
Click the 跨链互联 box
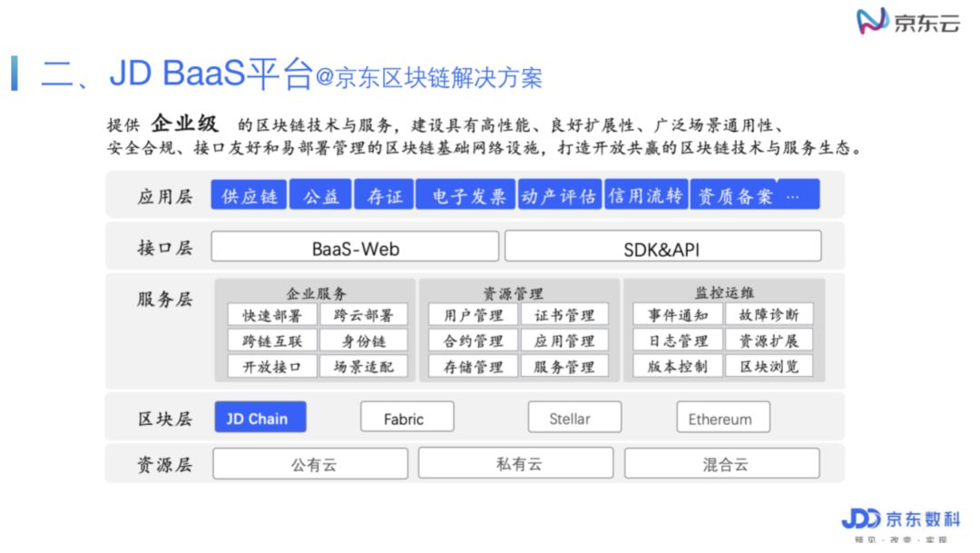272,341
